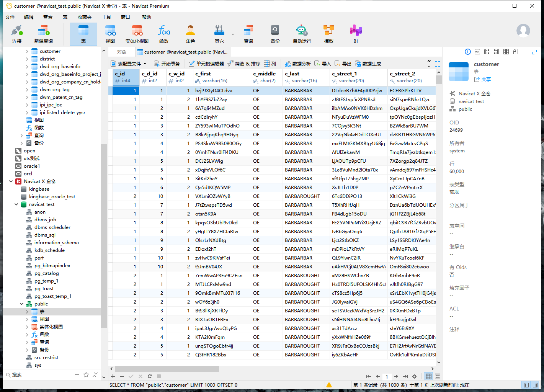Click 筛选 & 排序 (Filter & Sort)
544x392 pixels.
[244, 64]
